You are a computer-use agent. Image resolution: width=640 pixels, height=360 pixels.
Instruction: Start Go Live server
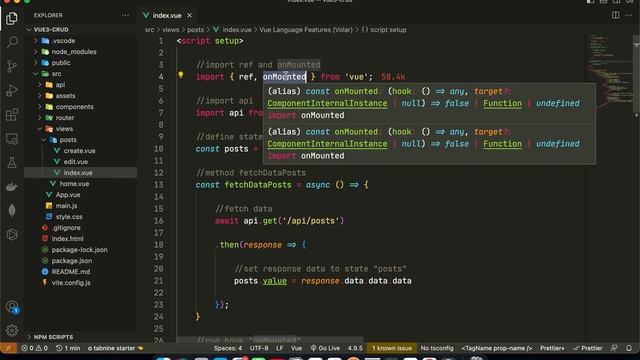click(x=325, y=348)
